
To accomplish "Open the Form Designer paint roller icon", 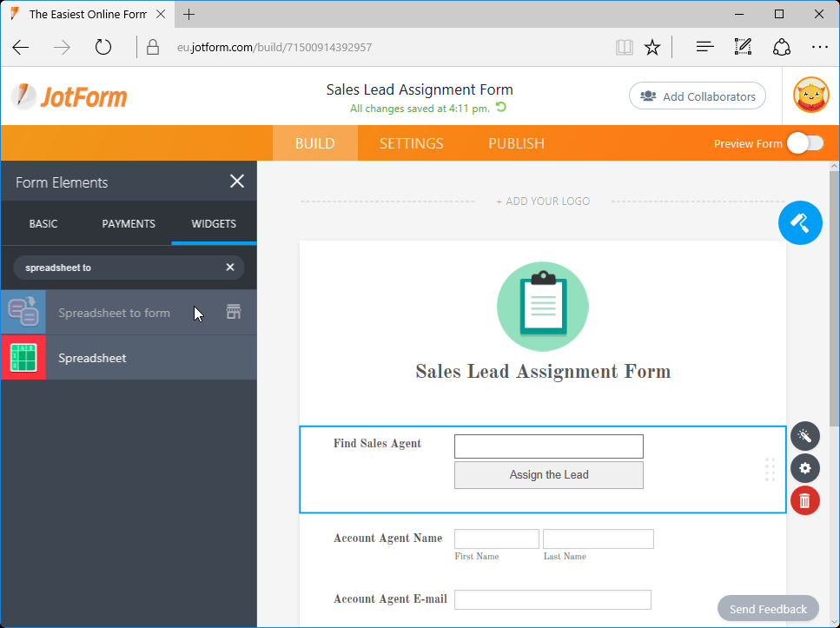I will click(799, 222).
